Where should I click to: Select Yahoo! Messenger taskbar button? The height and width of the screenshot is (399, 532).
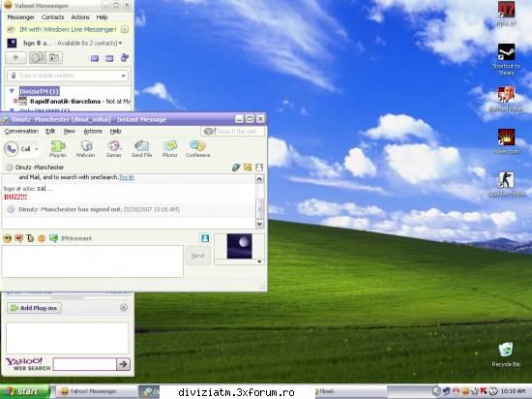pos(96,391)
